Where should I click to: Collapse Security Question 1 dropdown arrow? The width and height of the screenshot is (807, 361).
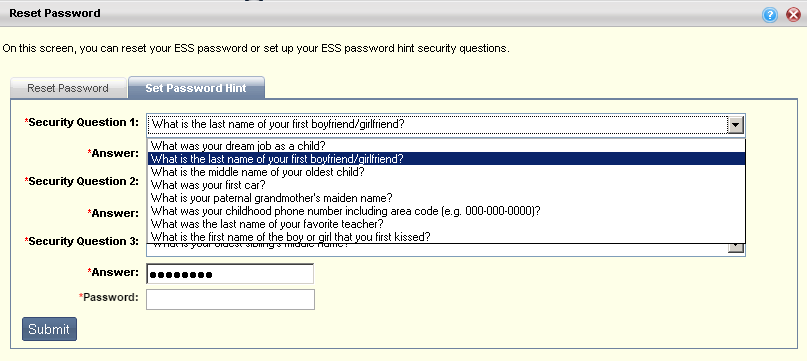(x=736, y=124)
